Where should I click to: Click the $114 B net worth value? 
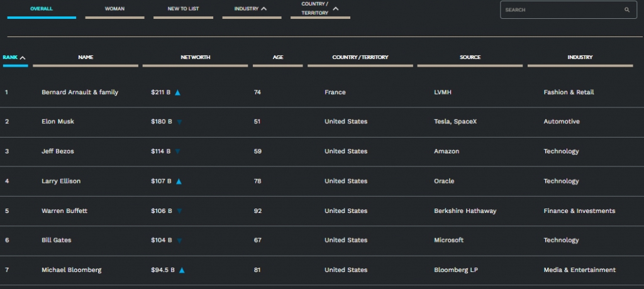click(x=160, y=151)
